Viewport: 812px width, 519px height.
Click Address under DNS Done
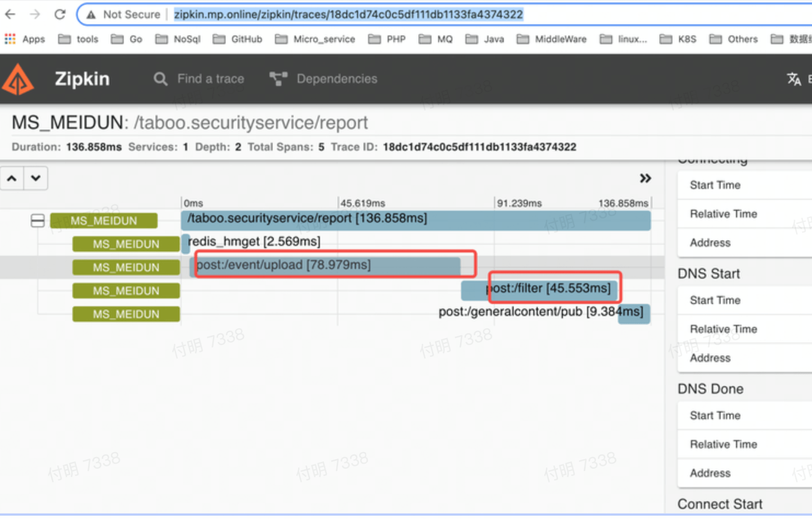[x=710, y=473]
